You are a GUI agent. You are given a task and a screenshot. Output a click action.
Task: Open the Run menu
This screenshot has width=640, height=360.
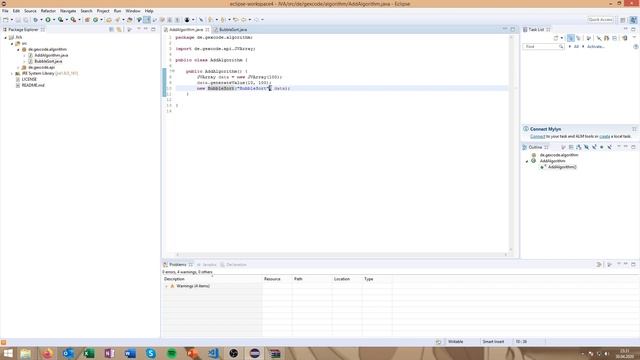click(117, 11)
